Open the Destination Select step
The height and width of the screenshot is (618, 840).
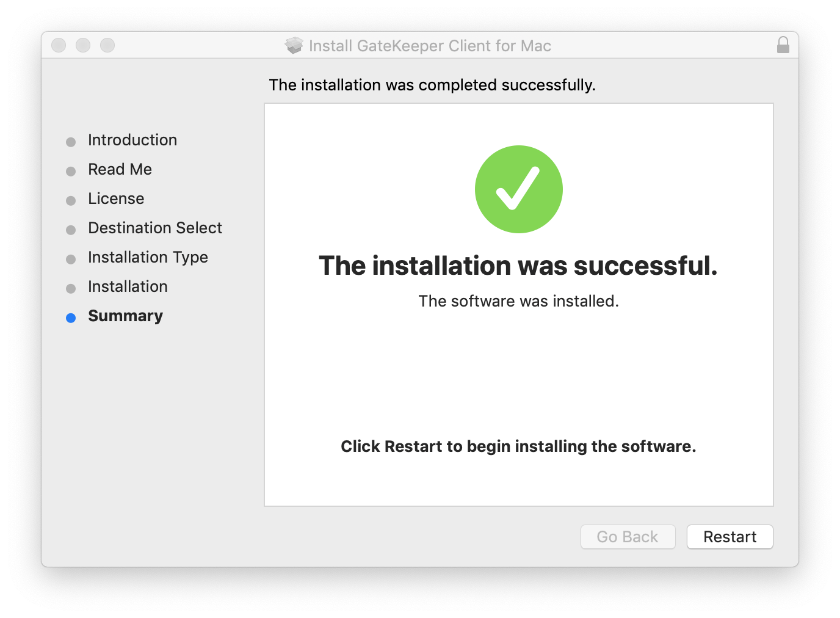tap(155, 228)
